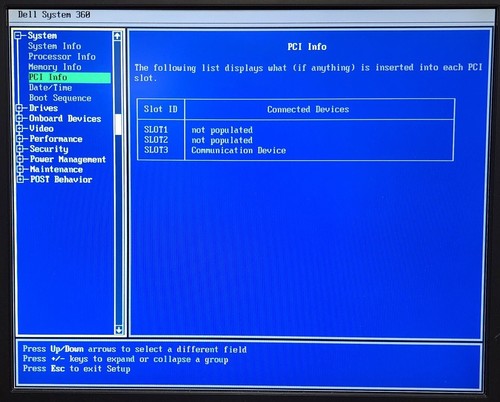Select the highlighted PCI Info entry

(70, 77)
